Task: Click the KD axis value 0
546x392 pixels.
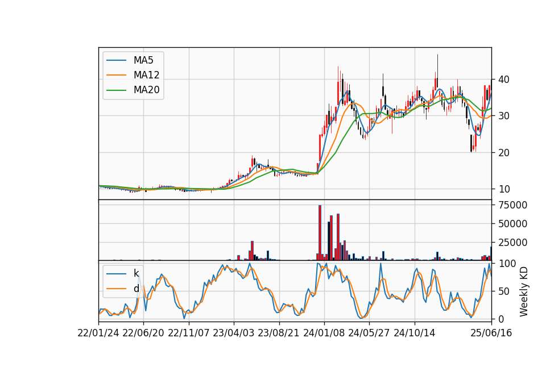Action: 501,319
